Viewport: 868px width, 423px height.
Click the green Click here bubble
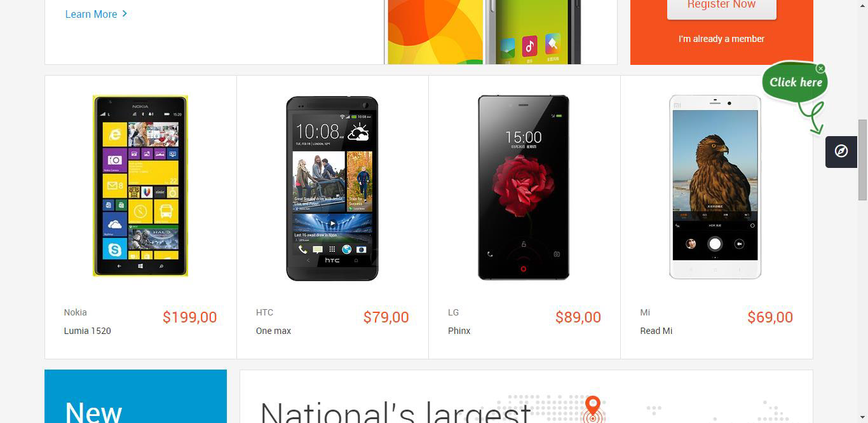[795, 83]
